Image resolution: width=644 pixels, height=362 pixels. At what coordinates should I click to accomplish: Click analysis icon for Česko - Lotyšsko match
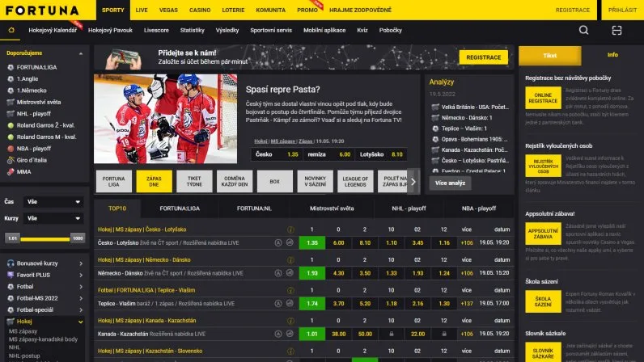(279, 242)
